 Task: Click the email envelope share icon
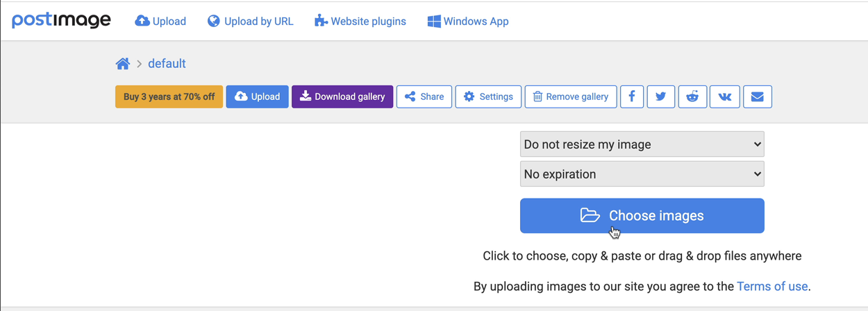click(757, 96)
